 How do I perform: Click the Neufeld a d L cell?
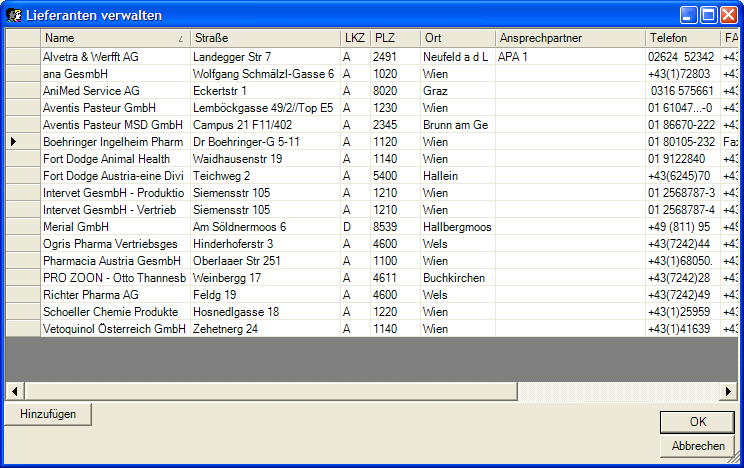click(x=458, y=56)
